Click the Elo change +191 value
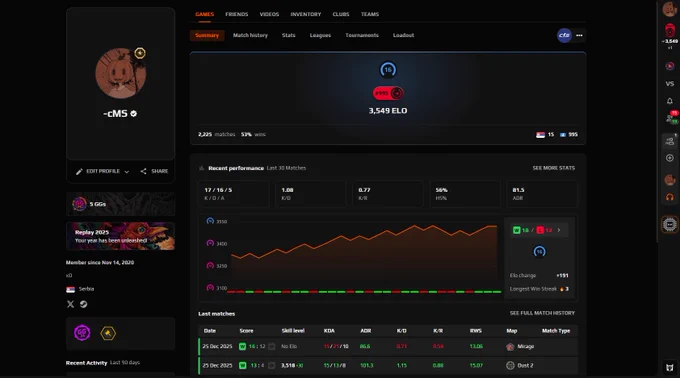The image size is (680, 378). [562, 276]
